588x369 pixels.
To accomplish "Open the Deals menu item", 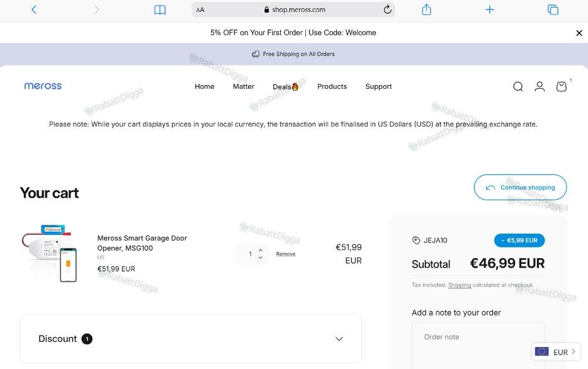I will (286, 87).
